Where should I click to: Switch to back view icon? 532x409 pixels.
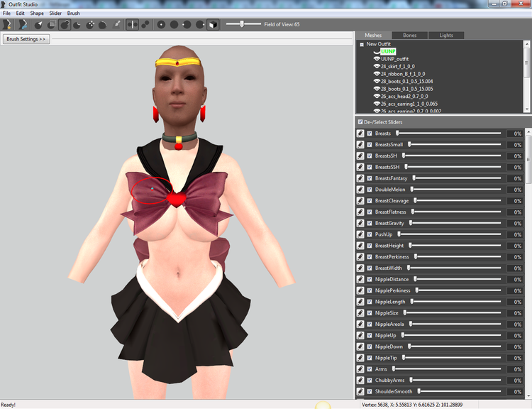[174, 24]
